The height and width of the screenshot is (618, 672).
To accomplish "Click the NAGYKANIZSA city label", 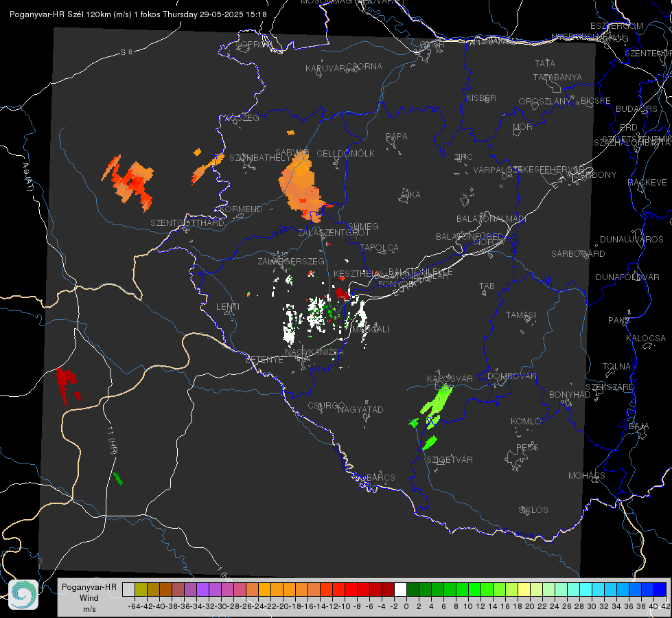I will point(314,352).
